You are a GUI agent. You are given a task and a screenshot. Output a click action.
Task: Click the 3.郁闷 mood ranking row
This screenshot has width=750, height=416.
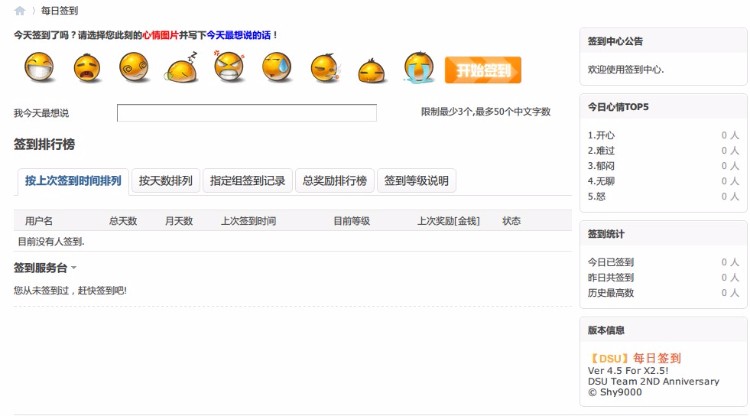[663, 166]
